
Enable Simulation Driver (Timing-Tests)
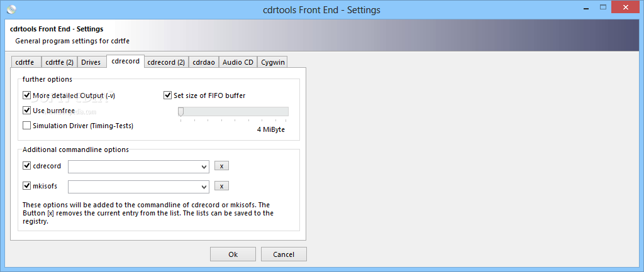click(x=27, y=126)
